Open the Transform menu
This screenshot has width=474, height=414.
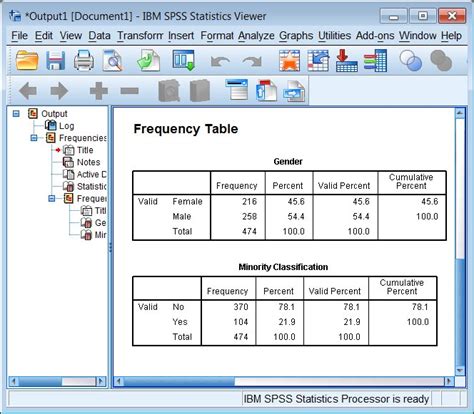point(140,35)
